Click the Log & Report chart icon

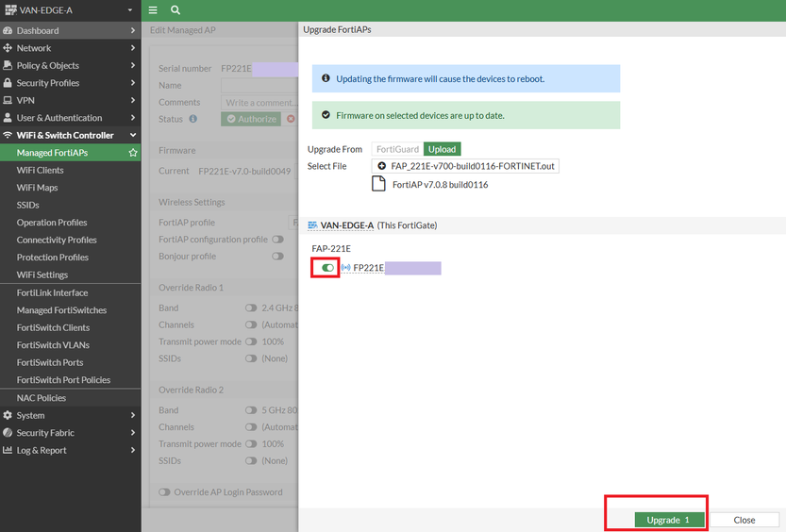[x=8, y=450]
